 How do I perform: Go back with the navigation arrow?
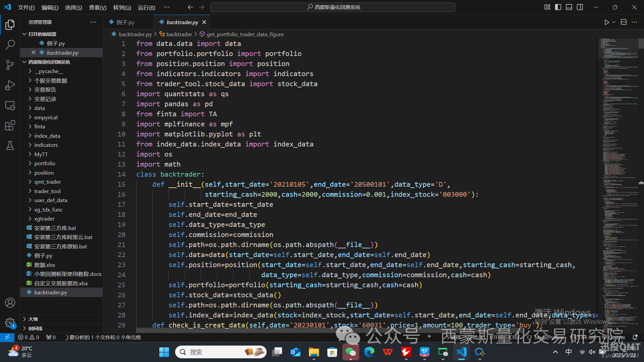190,7
